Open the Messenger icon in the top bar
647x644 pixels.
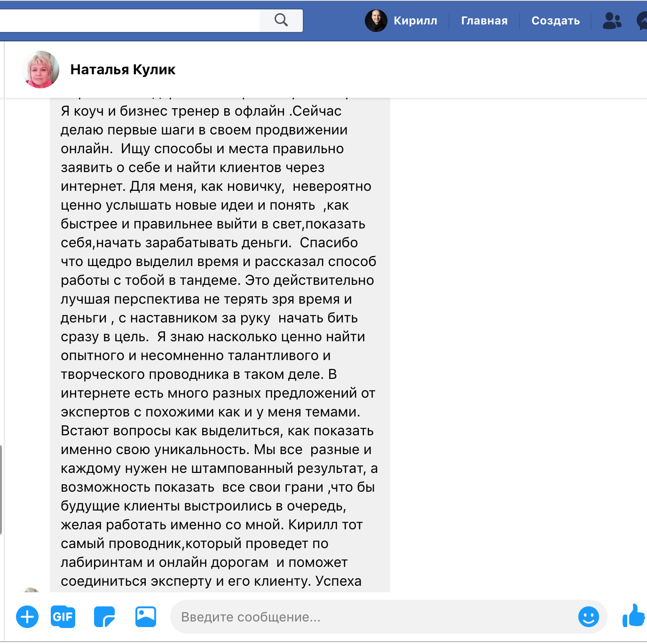pyautogui.click(x=642, y=21)
